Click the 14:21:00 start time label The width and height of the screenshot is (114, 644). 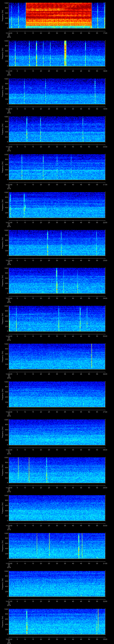(x=9, y=223)
